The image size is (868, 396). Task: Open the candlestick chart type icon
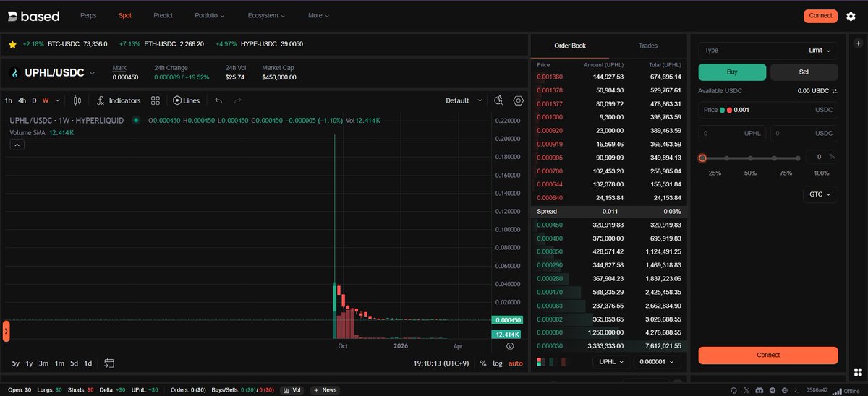point(77,100)
